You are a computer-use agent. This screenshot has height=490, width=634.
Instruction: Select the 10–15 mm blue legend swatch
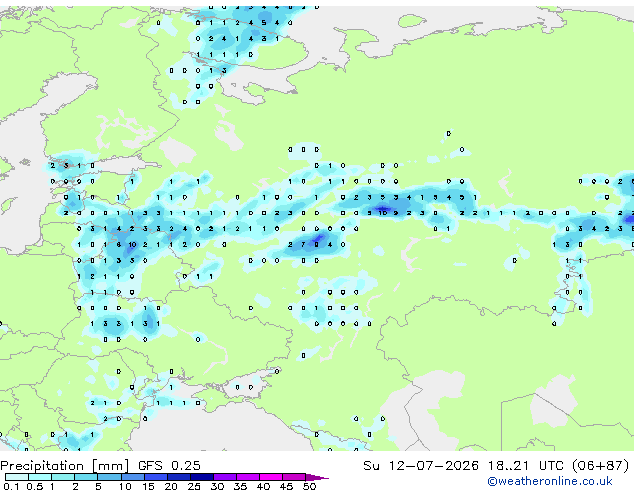[133, 477]
